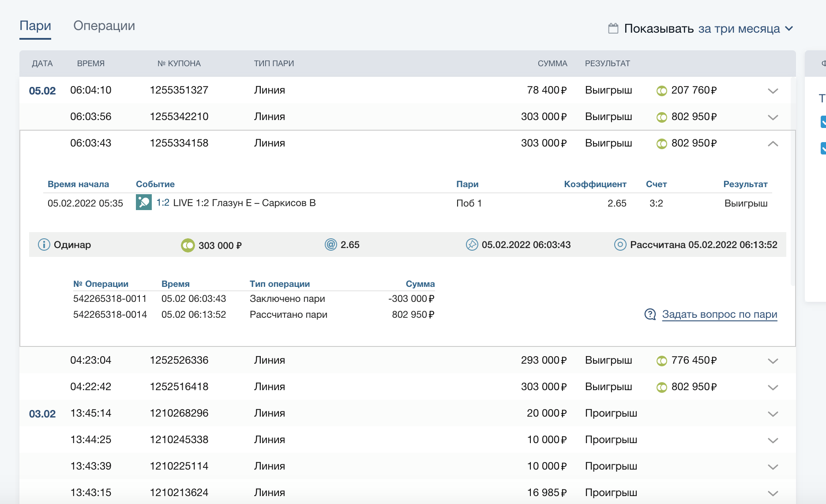826x504 pixels.
Task: Expand coupon 1255351327 details
Action: [772, 91]
